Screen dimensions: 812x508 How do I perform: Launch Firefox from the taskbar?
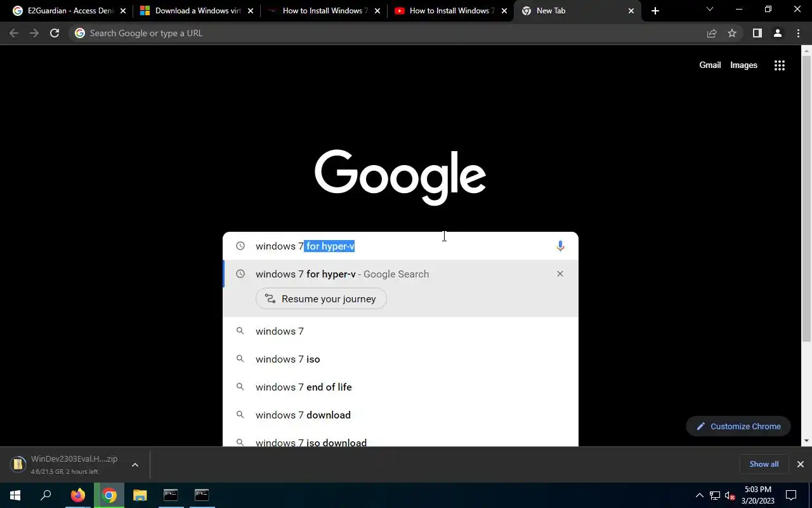(78, 495)
